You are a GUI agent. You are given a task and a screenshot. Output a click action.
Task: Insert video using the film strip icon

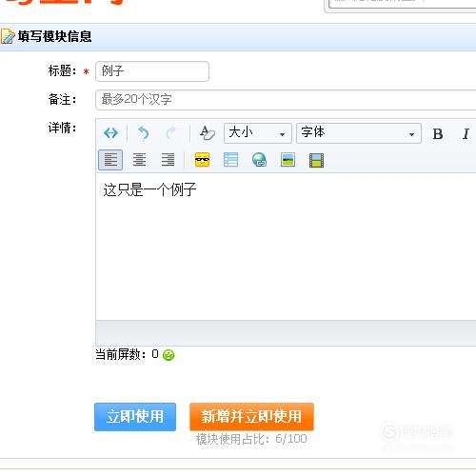click(x=316, y=160)
